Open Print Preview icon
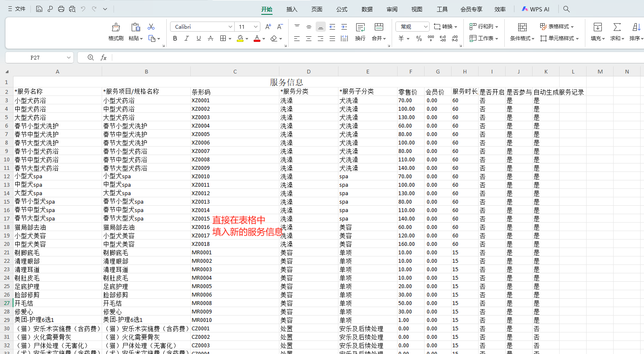Viewport: 644px width, 354px height. 72,9
